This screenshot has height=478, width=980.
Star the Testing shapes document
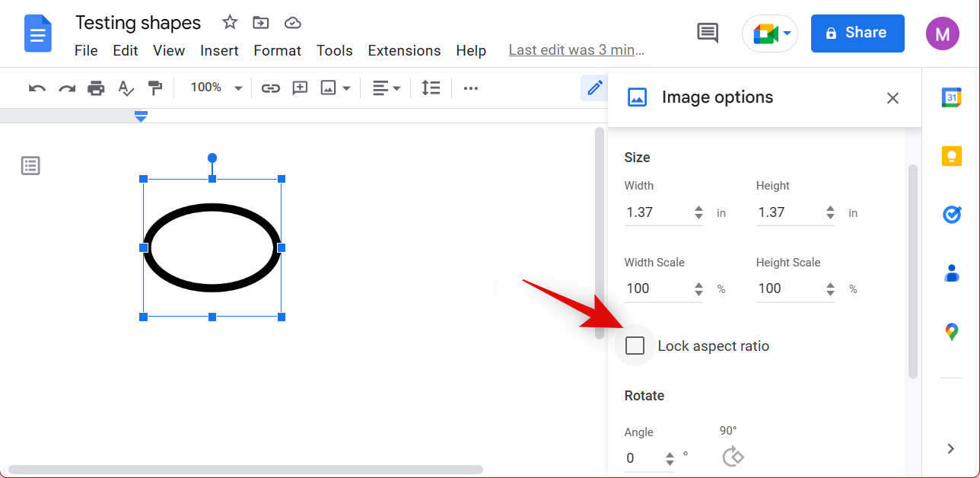click(230, 23)
